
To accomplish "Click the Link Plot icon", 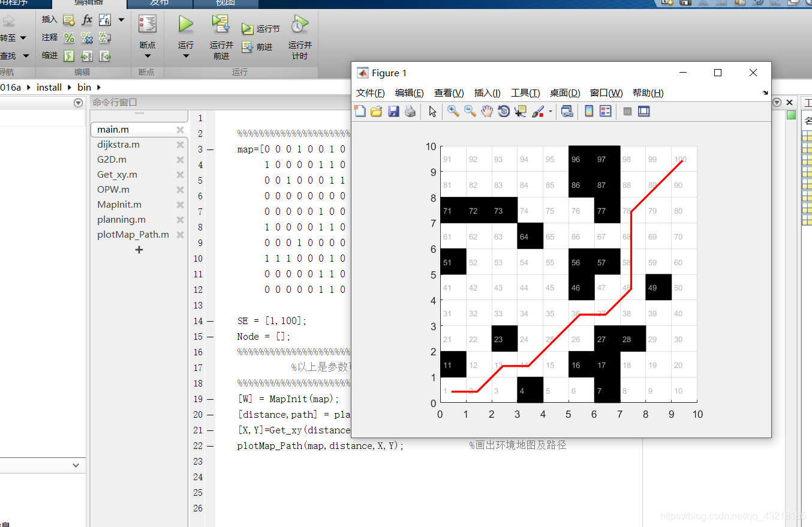I will point(567,111).
